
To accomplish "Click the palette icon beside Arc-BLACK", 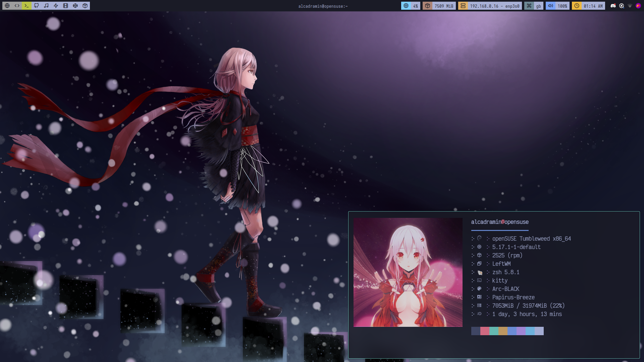I will point(479,289).
